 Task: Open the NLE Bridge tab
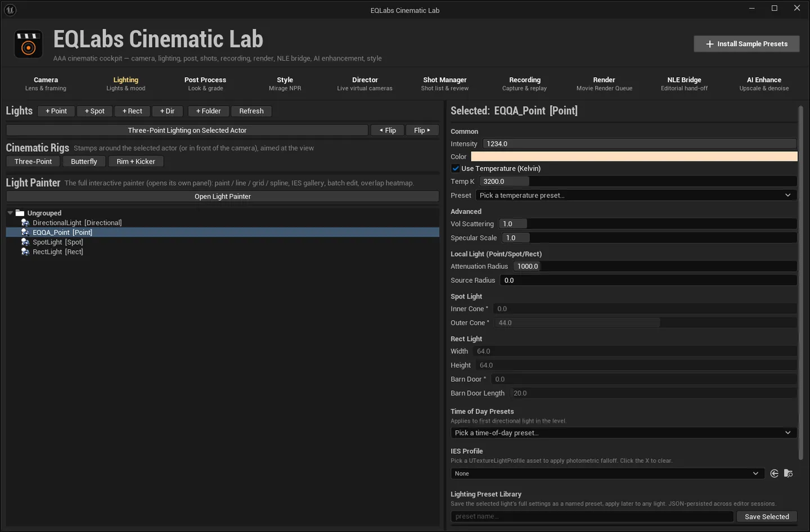point(684,83)
